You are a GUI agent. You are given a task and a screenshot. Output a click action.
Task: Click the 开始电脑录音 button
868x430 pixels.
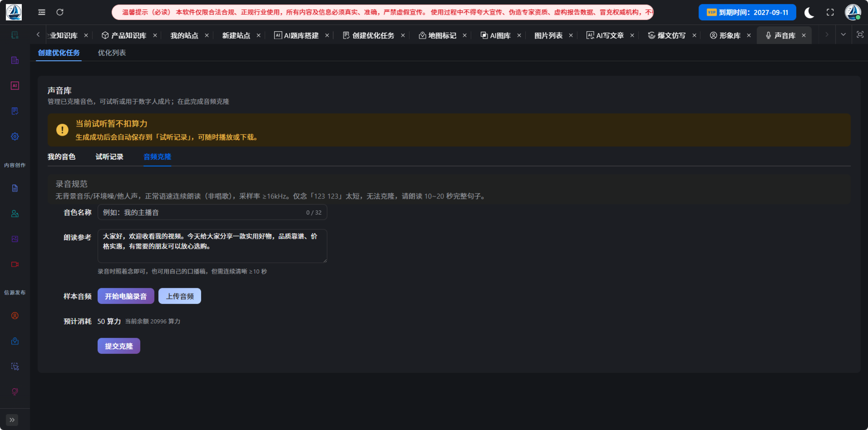pos(126,296)
